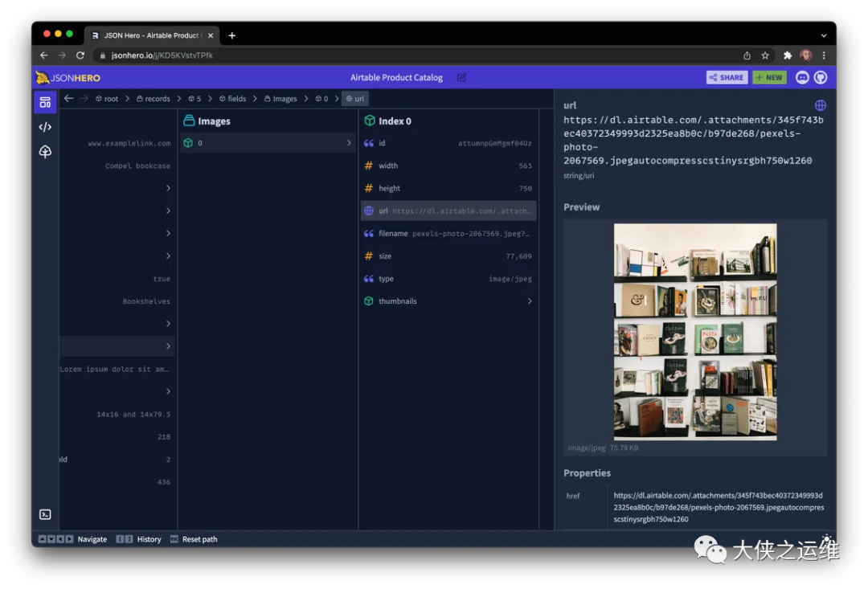This screenshot has height=589, width=868.
Task: Click the 'Lorem ipsum dolor sit am…' value
Action: point(114,370)
